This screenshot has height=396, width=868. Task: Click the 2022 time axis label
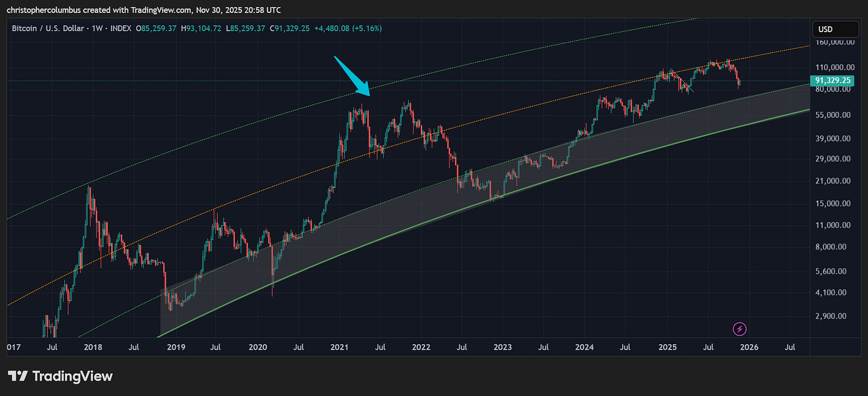click(421, 347)
